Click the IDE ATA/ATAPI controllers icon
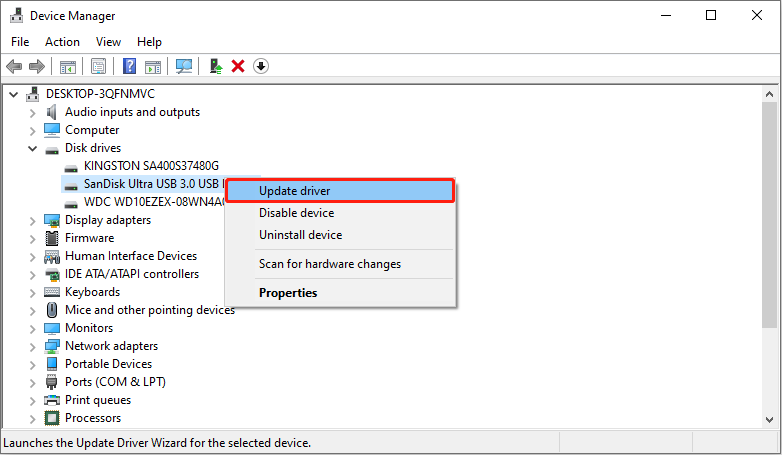 click(x=52, y=274)
